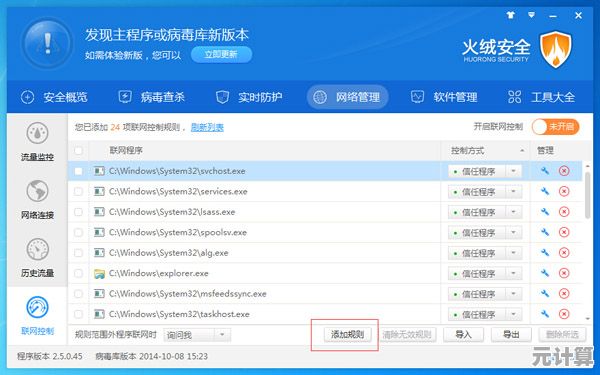Delete the svchost.exe rule
The height and width of the screenshot is (375, 600).
click(x=564, y=171)
